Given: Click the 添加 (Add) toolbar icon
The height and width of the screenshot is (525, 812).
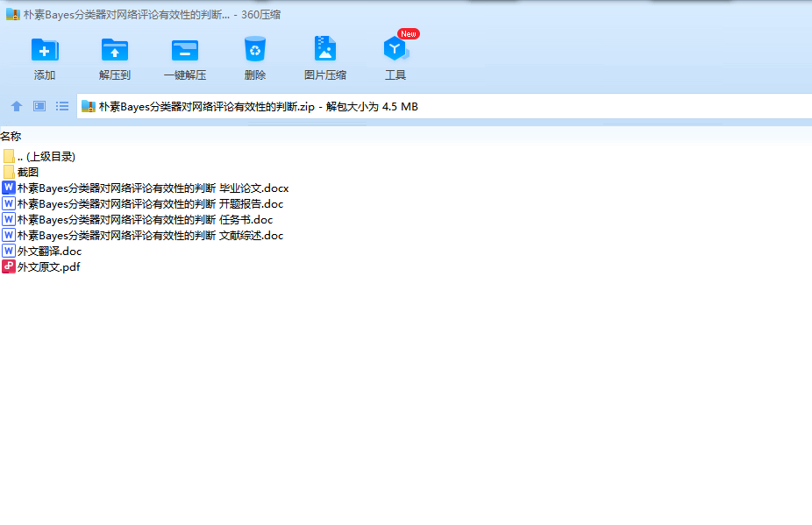Looking at the screenshot, I should [x=45, y=50].
